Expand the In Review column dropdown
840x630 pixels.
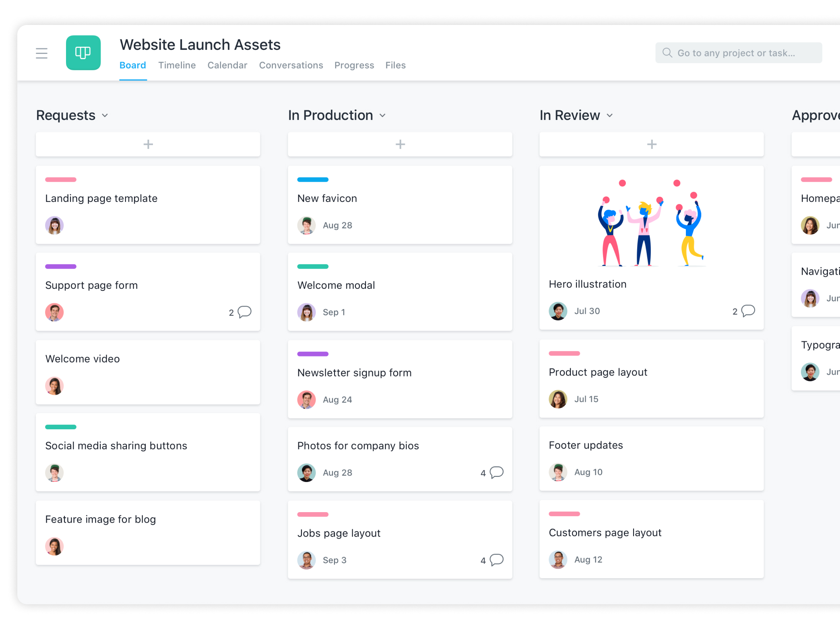(609, 116)
